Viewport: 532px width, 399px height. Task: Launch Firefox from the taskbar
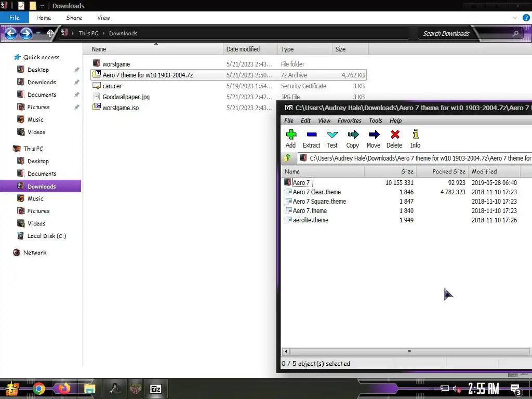coord(64,389)
